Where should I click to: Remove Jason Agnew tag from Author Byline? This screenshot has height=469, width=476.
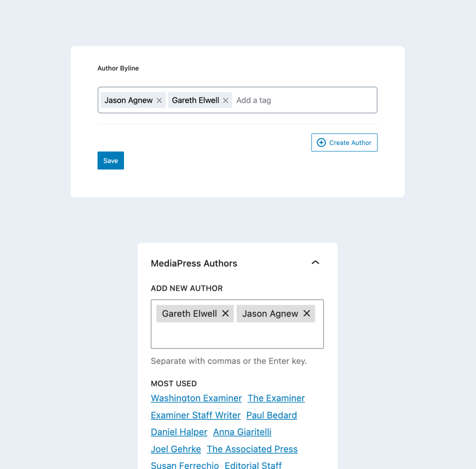click(x=159, y=100)
